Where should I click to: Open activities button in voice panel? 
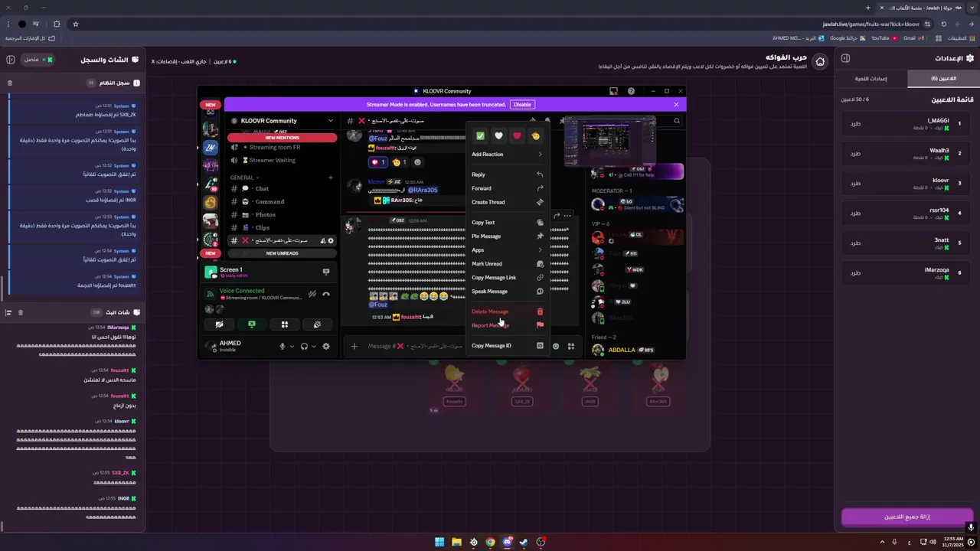[285, 324]
